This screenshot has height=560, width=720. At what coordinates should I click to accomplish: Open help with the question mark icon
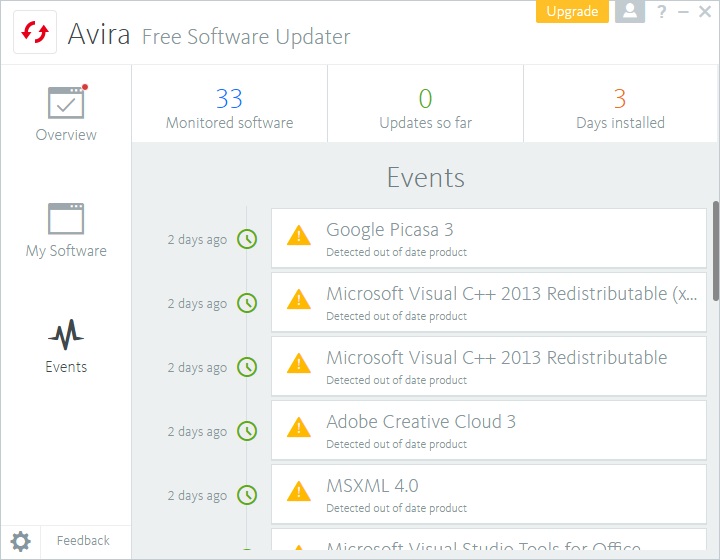coord(662,11)
